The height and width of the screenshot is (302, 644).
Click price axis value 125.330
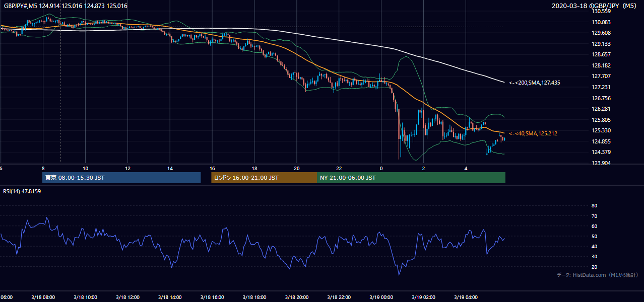pyautogui.click(x=601, y=130)
